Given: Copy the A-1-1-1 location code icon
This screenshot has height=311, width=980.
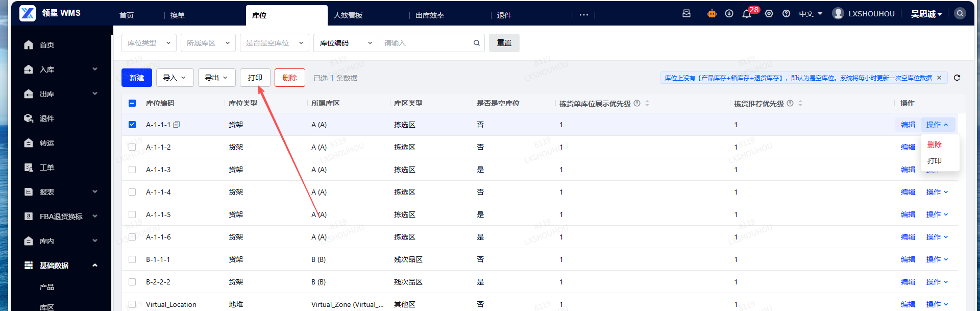Looking at the screenshot, I should 177,125.
